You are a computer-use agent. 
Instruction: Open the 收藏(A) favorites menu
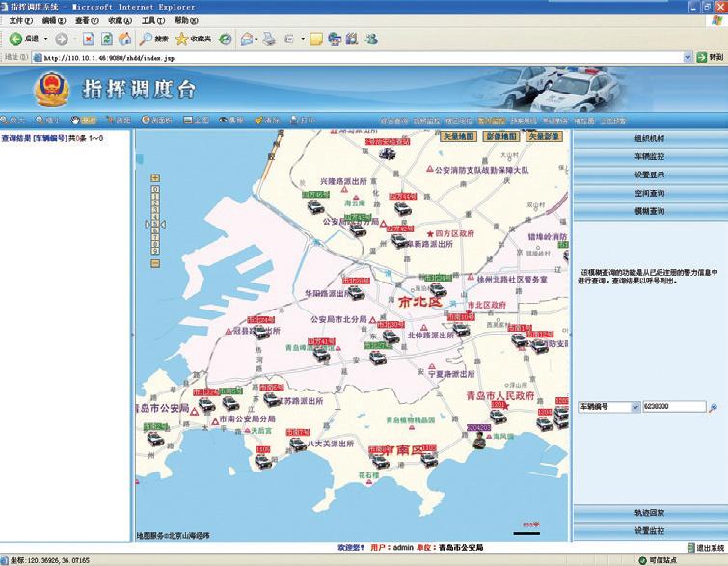tap(121, 20)
